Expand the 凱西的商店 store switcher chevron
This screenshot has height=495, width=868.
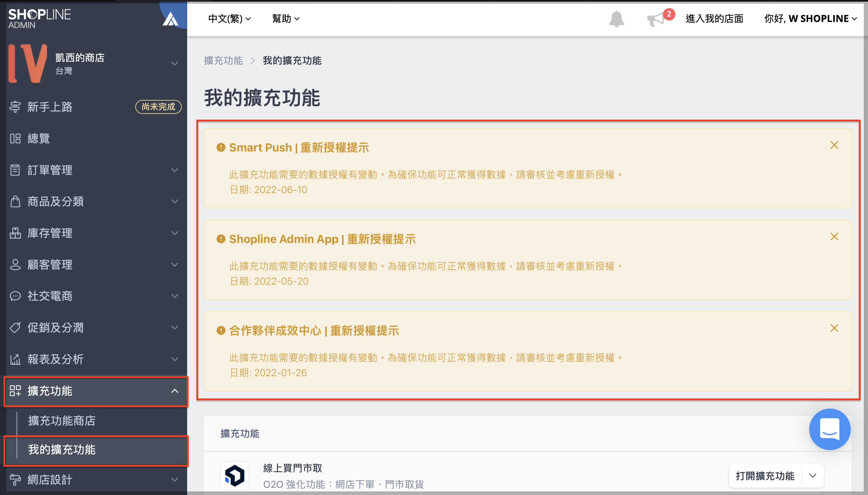click(x=175, y=64)
